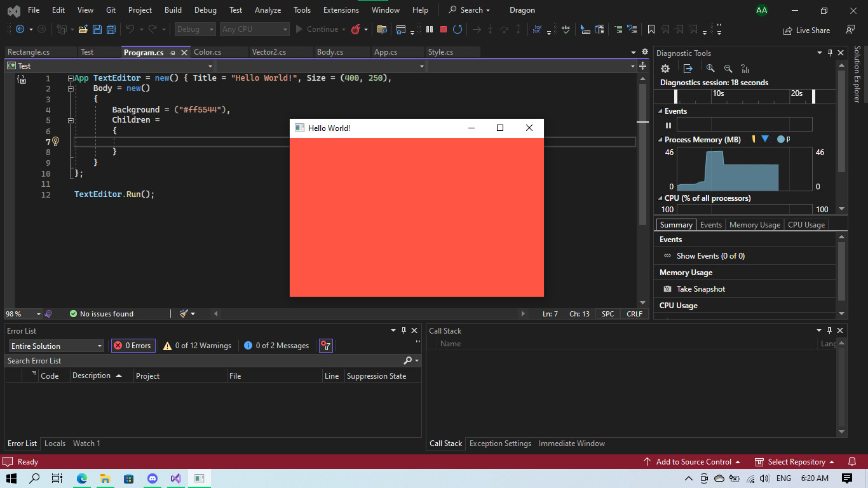868x488 pixels.
Task: Open the Build menu
Action: (173, 10)
